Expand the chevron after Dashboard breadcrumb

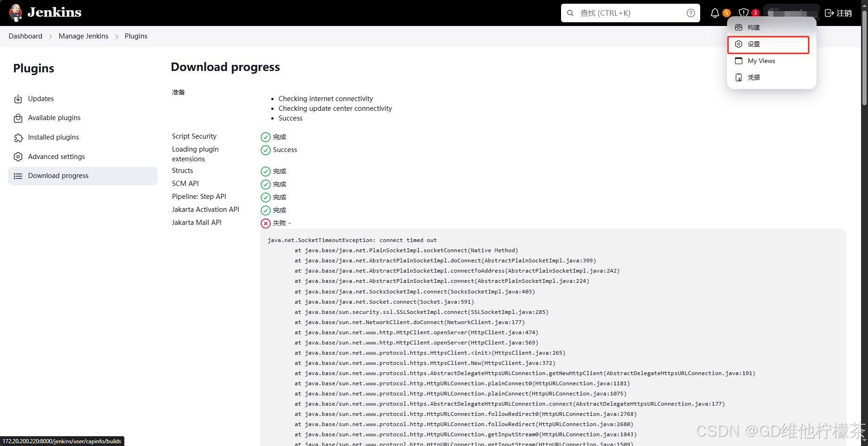[51, 36]
